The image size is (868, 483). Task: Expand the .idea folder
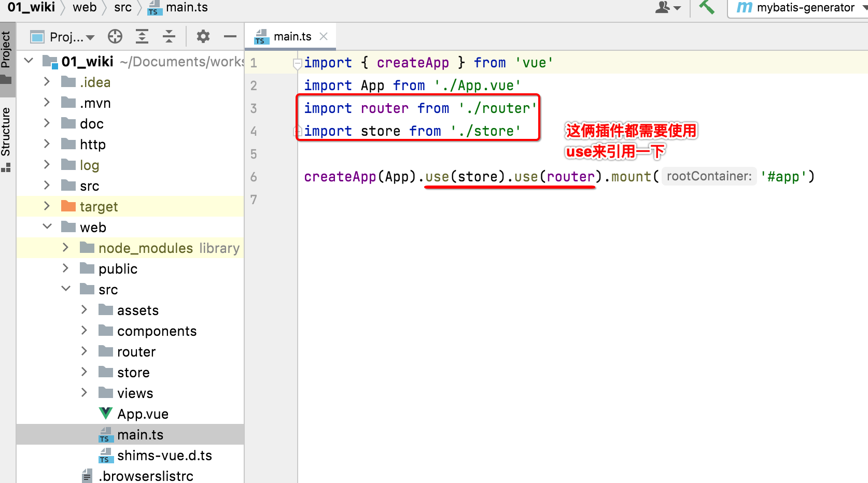[47, 82]
